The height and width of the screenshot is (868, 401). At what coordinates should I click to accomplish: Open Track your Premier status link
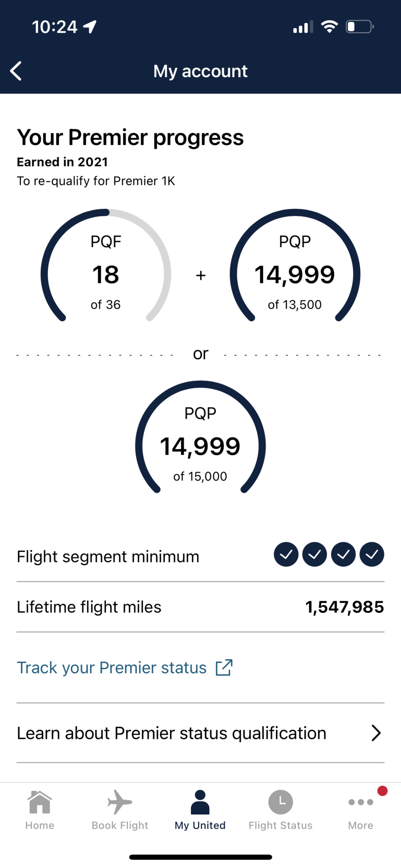point(112,667)
